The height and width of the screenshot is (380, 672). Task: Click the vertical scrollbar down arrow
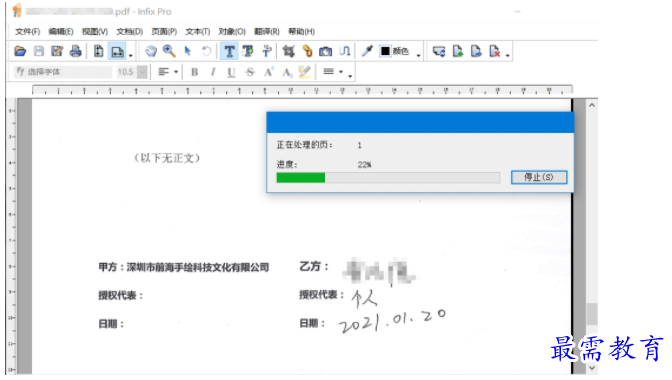coord(592,368)
